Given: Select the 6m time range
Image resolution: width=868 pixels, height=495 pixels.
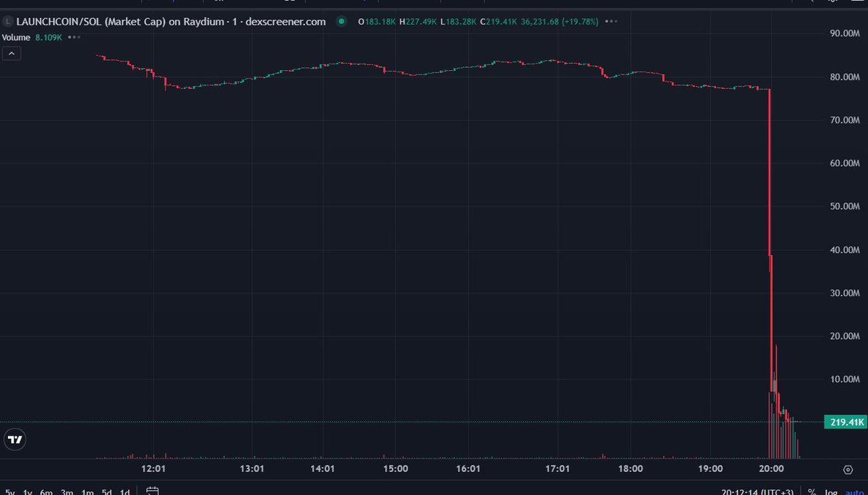Looking at the screenshot, I should (x=46, y=492).
